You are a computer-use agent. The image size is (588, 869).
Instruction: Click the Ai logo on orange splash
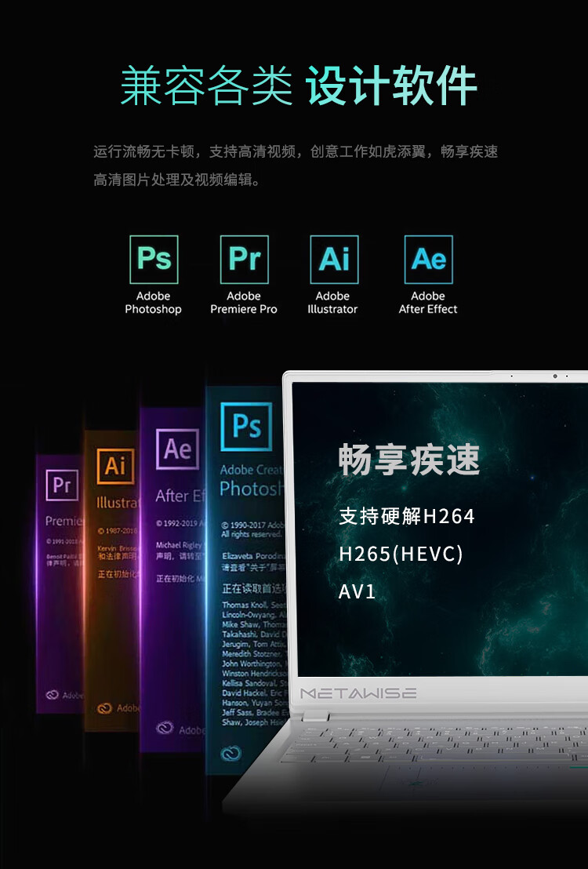click(115, 466)
